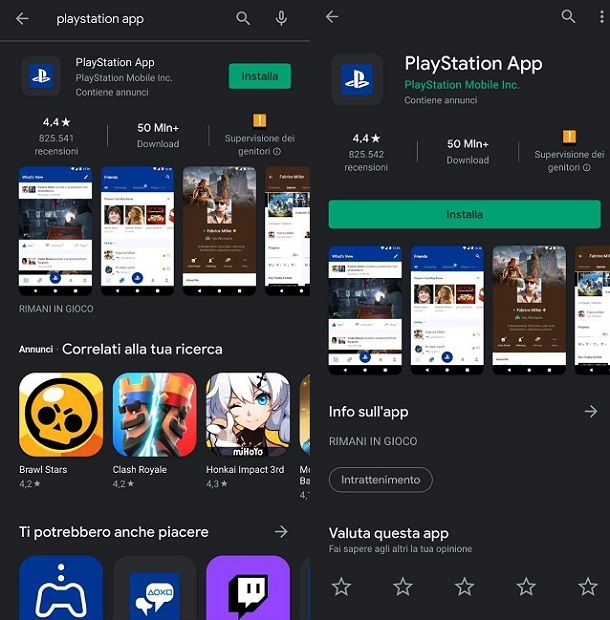Tap the 'Valuta questa app' heading

tap(389, 533)
